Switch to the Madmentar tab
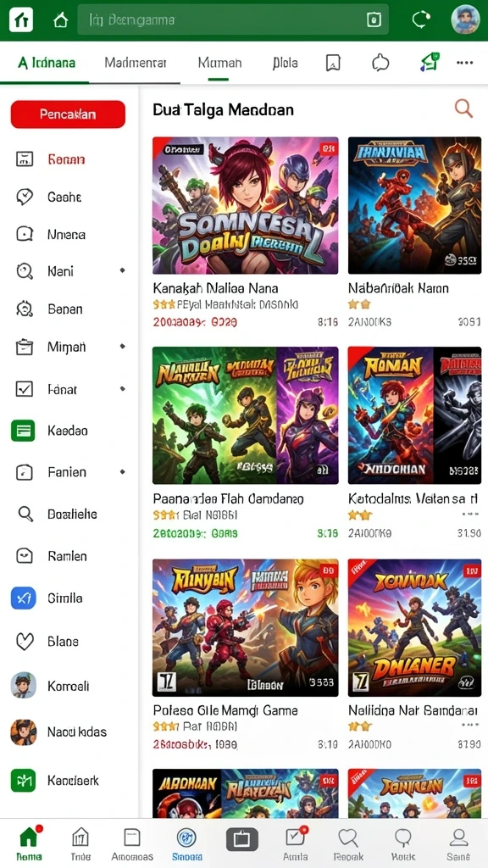Image resolution: width=488 pixels, height=868 pixels. [135, 63]
